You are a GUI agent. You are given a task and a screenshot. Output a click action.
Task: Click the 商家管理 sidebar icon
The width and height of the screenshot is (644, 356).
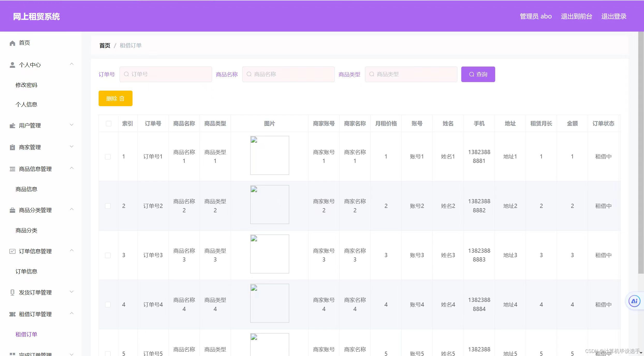coord(12,147)
